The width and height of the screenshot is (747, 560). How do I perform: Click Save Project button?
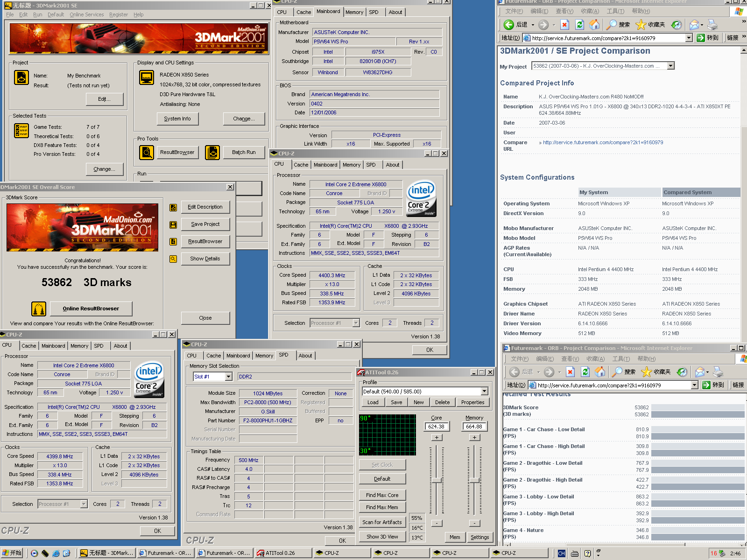205,224
